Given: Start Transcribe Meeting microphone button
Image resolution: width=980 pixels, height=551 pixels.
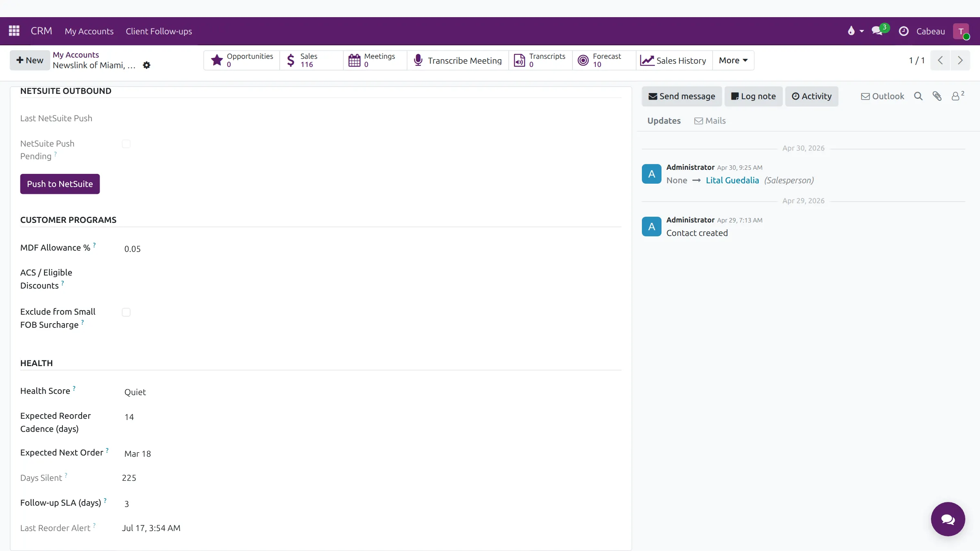Looking at the screenshot, I should point(458,60).
